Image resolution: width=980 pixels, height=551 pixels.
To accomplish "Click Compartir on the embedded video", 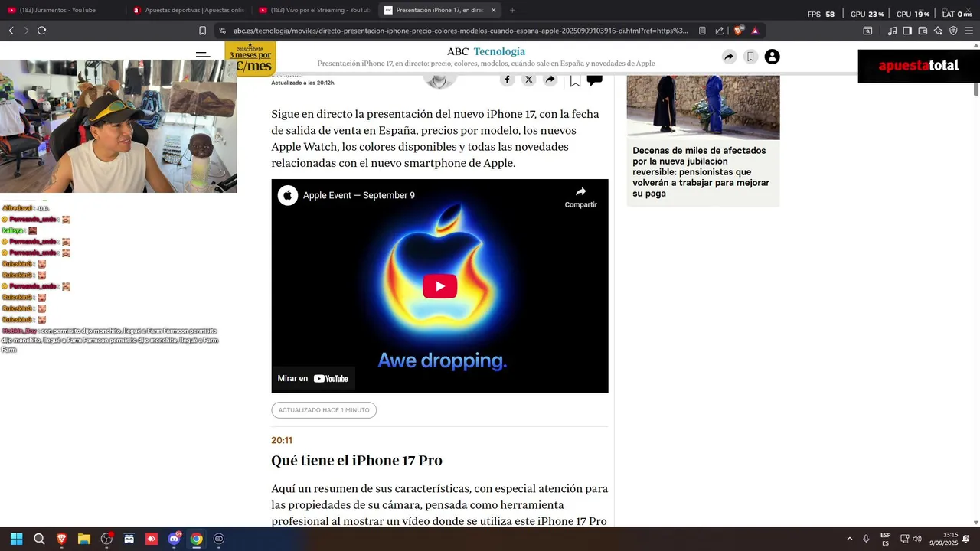I will tap(580, 197).
